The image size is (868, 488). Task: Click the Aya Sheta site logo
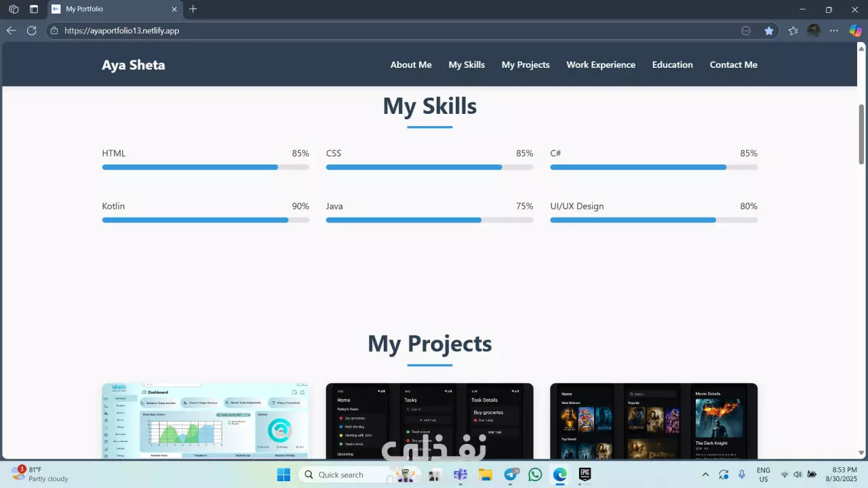(134, 65)
